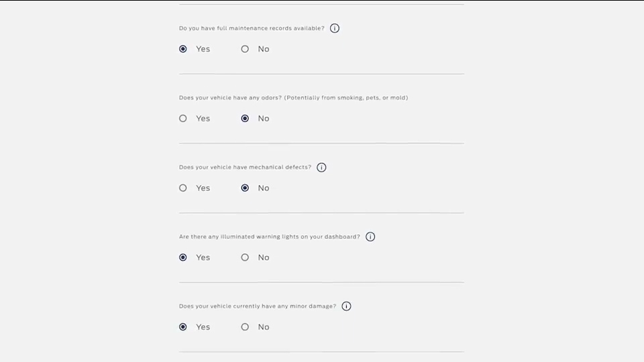Select Yes for full maintenance records

pyautogui.click(x=183, y=49)
